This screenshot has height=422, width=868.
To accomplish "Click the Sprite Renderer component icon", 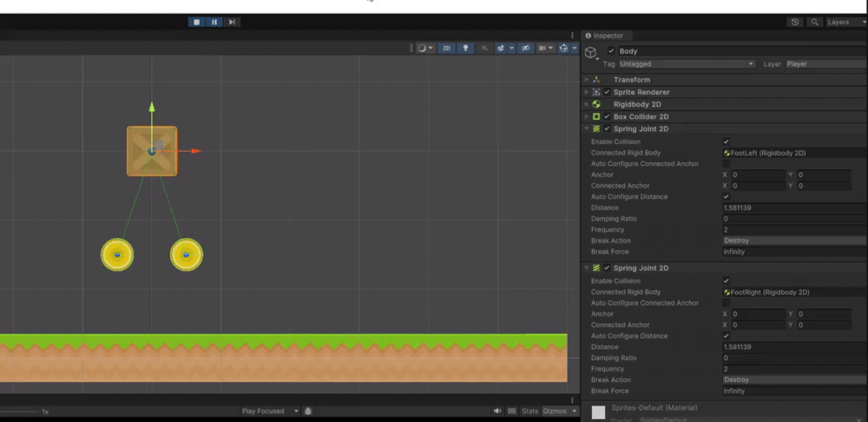I will pos(596,92).
